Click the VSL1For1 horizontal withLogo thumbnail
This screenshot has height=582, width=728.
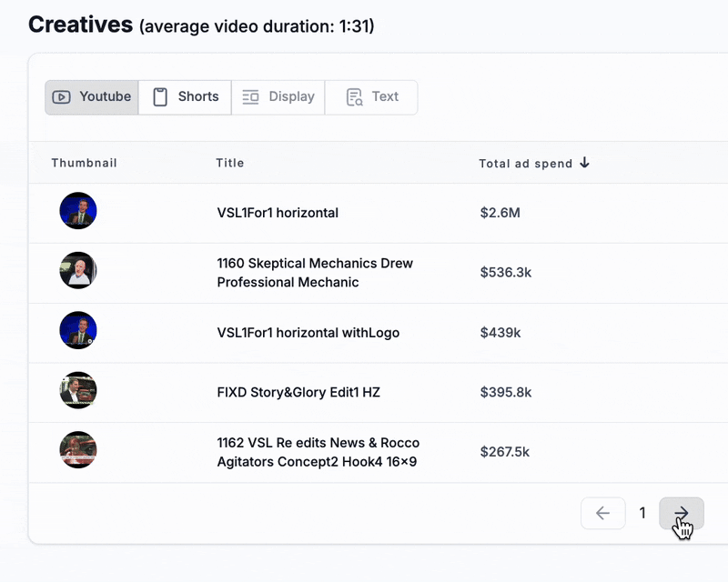point(78,330)
